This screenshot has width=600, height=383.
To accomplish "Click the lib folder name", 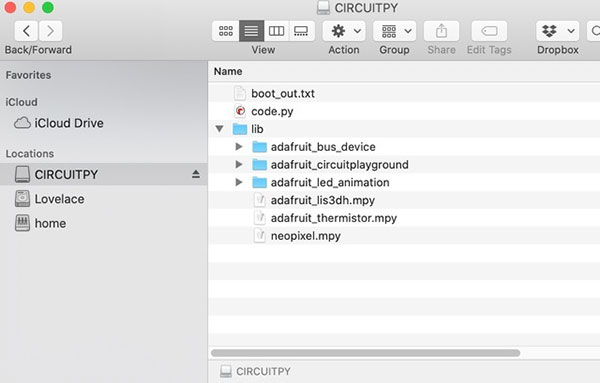I will pyautogui.click(x=257, y=129).
